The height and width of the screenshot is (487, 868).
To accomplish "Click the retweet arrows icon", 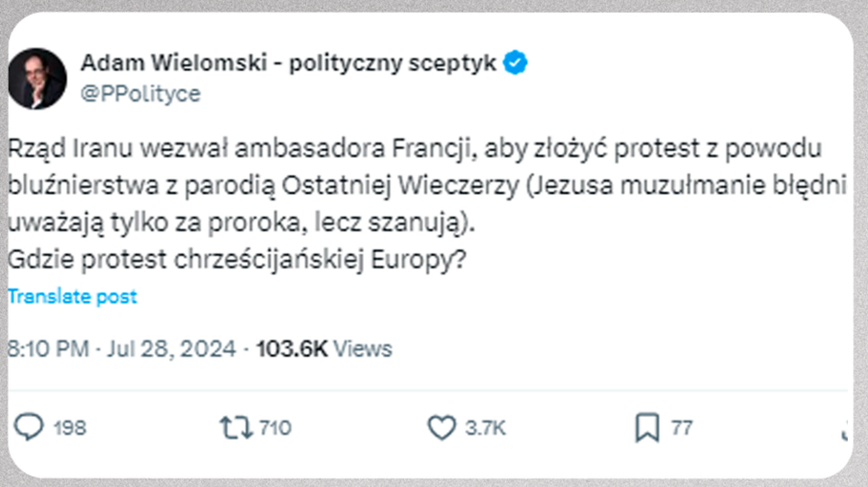I will tap(234, 427).
